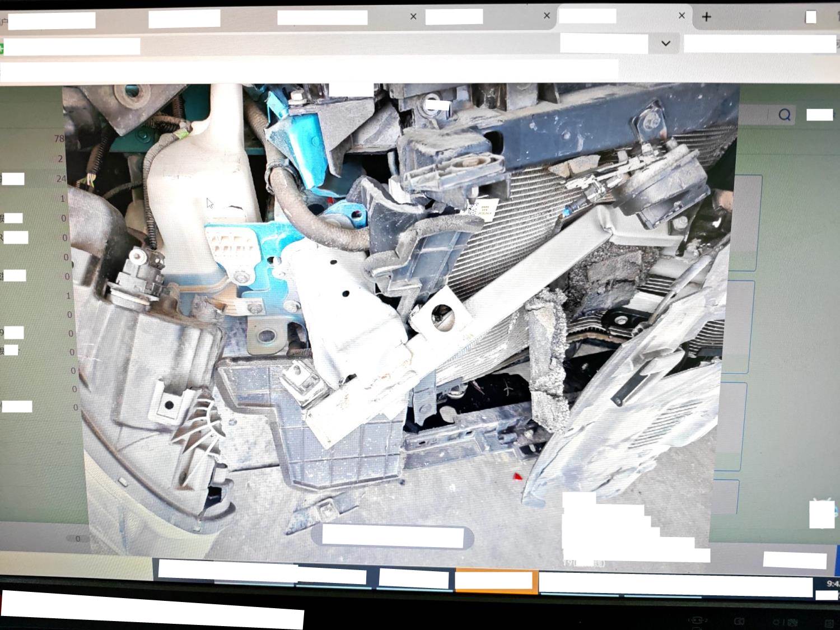The height and width of the screenshot is (630, 840).
Task: Click the floating mascot icon at right edge
Action: [822, 514]
